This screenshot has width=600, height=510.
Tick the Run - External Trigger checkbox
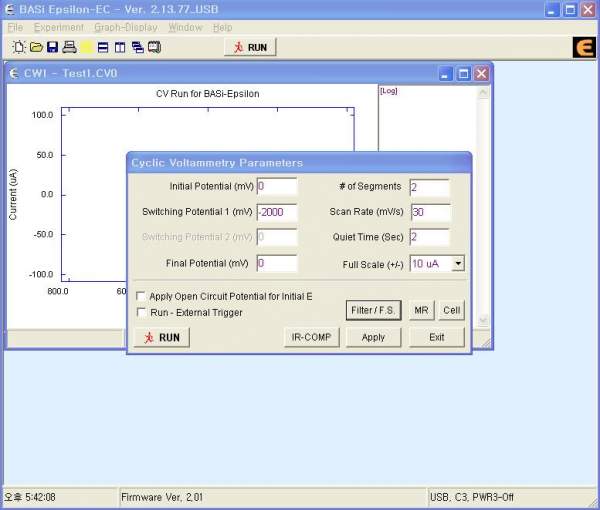[141, 312]
